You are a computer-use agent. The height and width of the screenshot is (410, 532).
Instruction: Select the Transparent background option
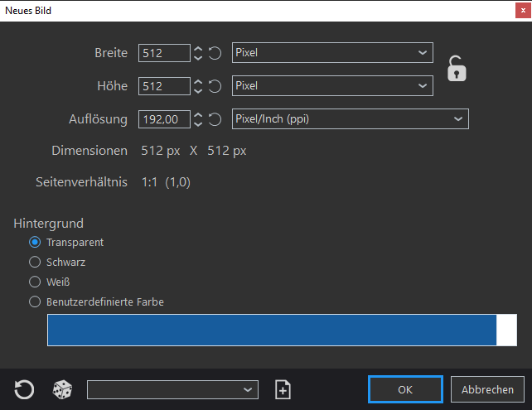point(35,242)
